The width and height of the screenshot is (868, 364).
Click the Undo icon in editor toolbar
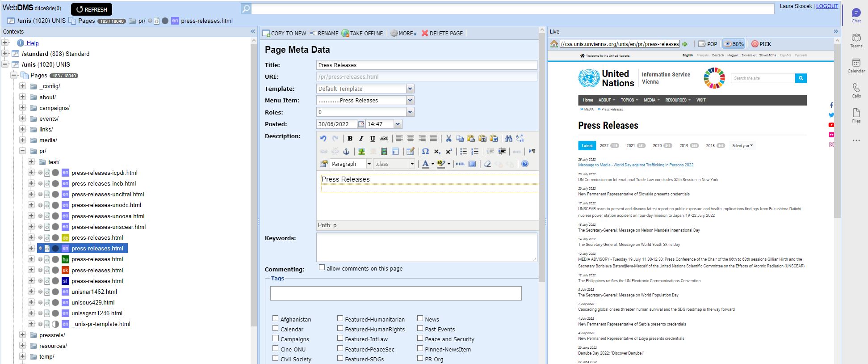pos(323,139)
